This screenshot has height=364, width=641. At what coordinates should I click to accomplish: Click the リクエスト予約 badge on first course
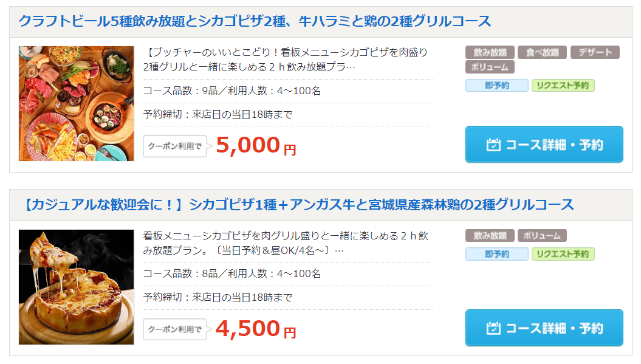(563, 86)
